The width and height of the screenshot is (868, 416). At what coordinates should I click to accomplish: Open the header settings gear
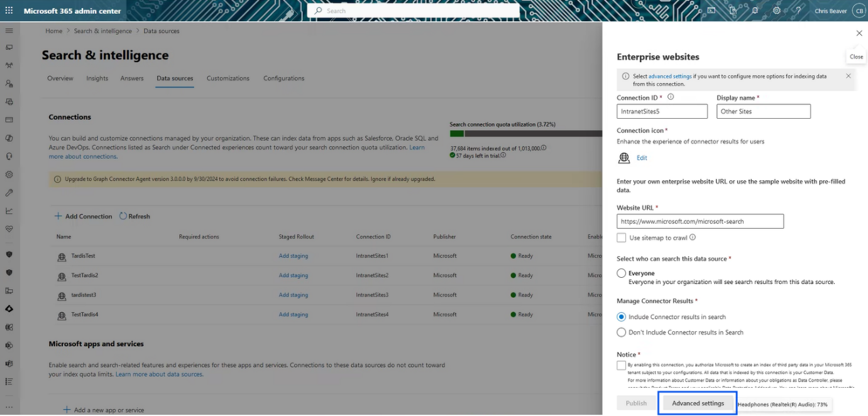[777, 11]
